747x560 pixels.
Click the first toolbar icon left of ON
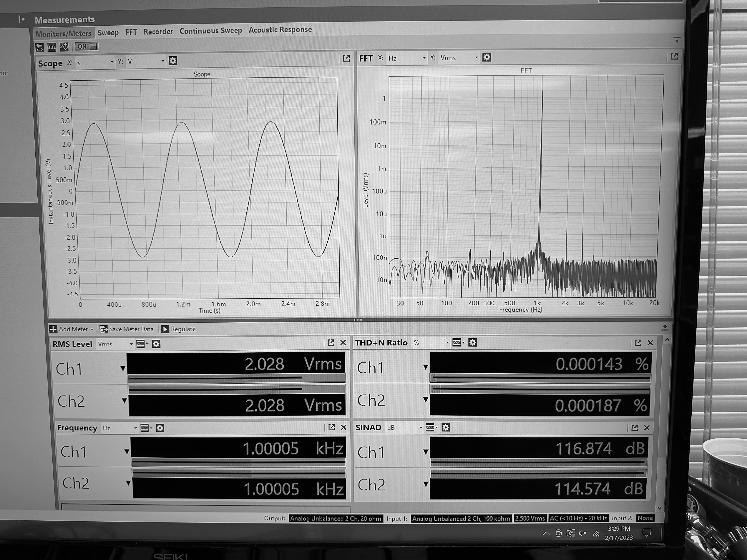point(39,47)
